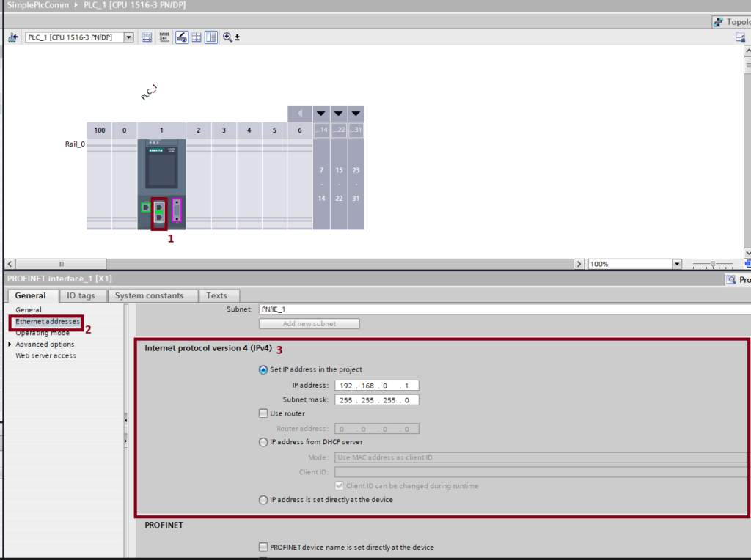Check PROFINET device name set directly at device
This screenshot has height=560, width=751.
[x=263, y=547]
